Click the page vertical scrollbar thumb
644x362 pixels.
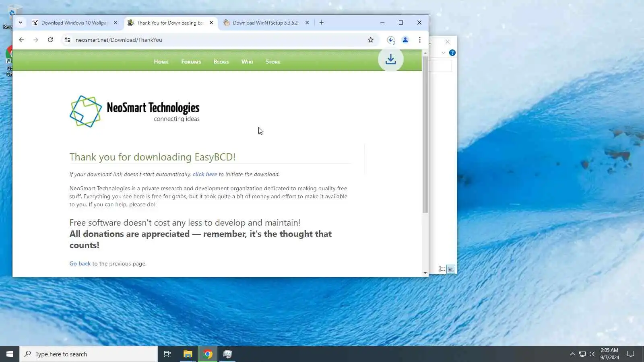[425, 134]
